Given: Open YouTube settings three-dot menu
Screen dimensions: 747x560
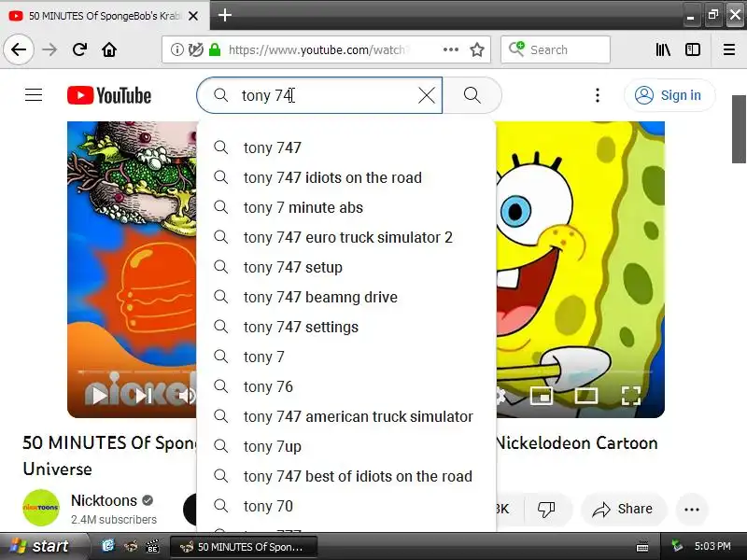Looking at the screenshot, I should [598, 95].
